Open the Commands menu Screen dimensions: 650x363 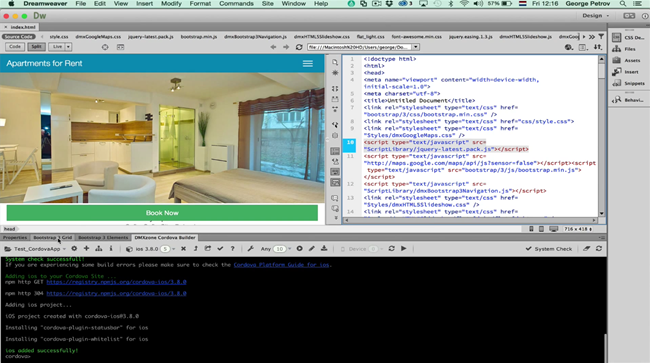pos(236,4)
